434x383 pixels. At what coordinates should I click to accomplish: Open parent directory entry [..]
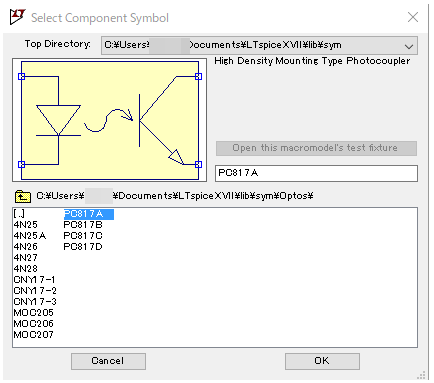pyautogui.click(x=19, y=214)
